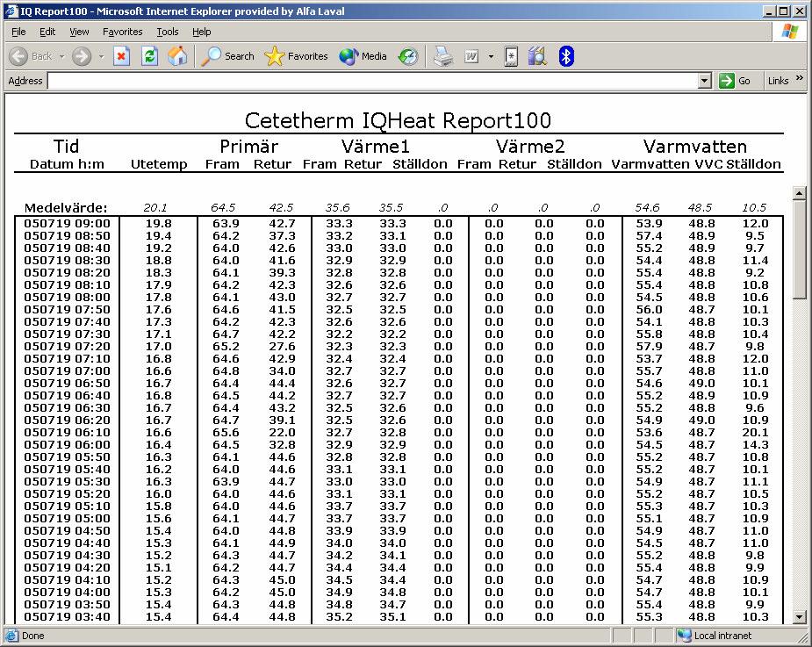Open the Research books icon
The image size is (812, 647).
click(537, 56)
